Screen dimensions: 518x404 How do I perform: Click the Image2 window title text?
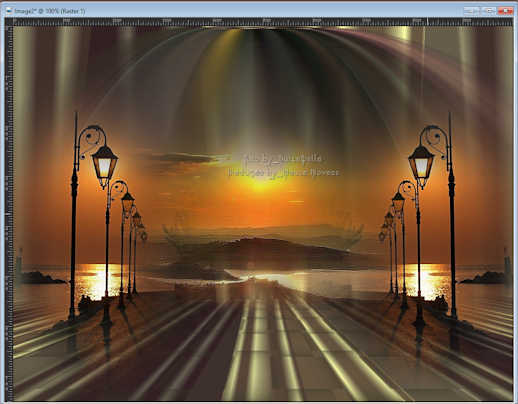pyautogui.click(x=50, y=11)
